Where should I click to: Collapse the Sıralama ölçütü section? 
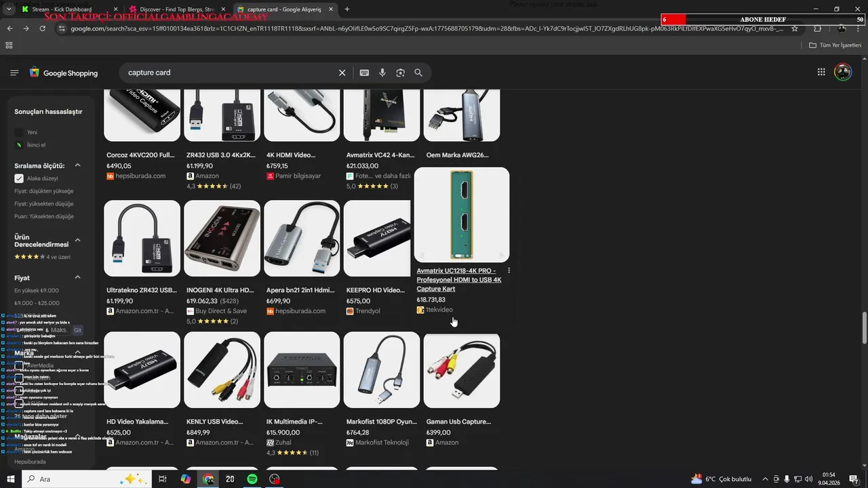[77, 165]
